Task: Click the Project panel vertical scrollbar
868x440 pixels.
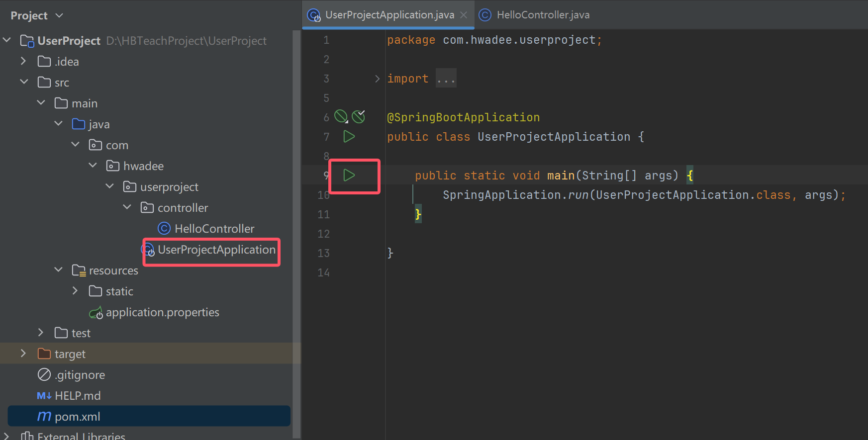Action: point(296,234)
